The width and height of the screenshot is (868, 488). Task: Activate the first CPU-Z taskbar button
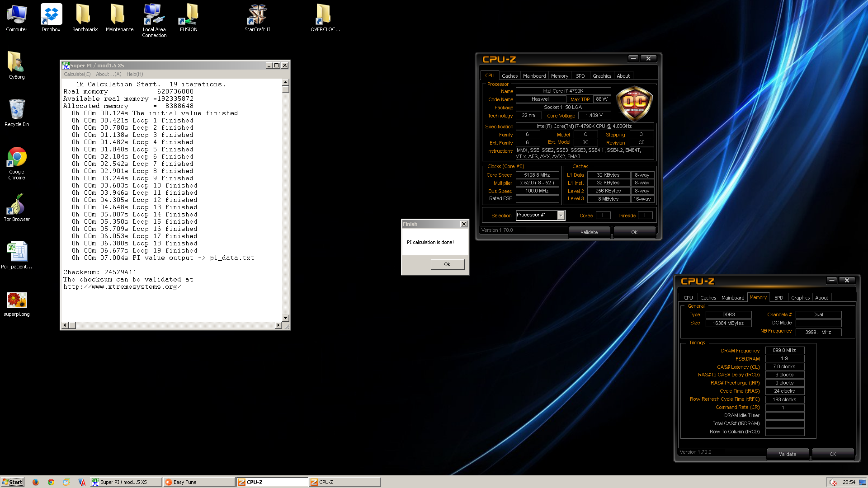(272, 482)
